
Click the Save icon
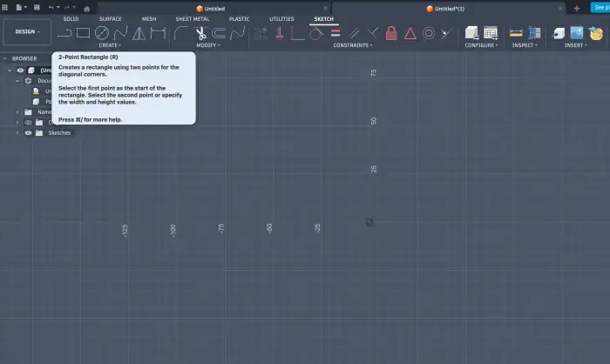pyautogui.click(x=37, y=7)
